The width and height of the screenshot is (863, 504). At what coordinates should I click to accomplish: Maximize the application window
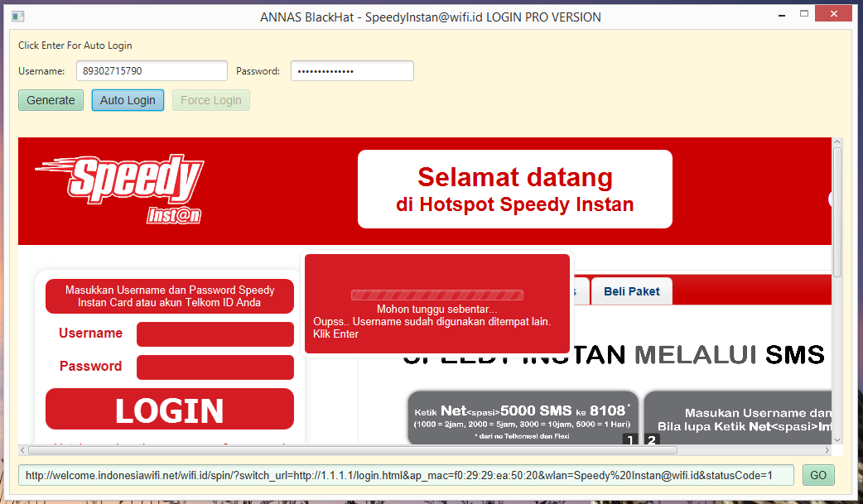804,14
